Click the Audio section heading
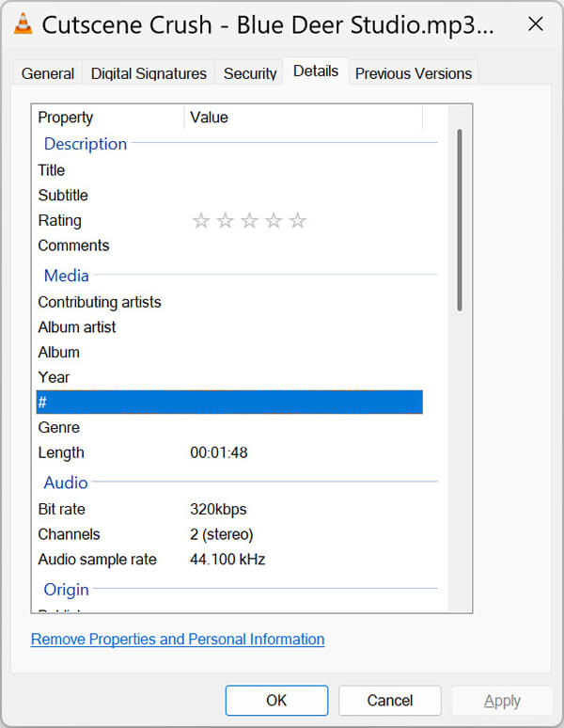 click(66, 483)
